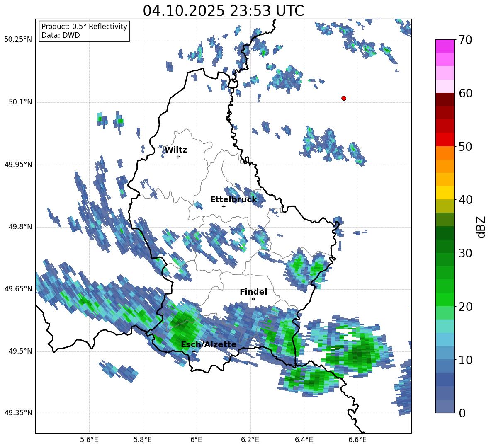Click the 50.25°N latitude label
Image resolution: width=491 pixels, height=448 pixels.
18,40
